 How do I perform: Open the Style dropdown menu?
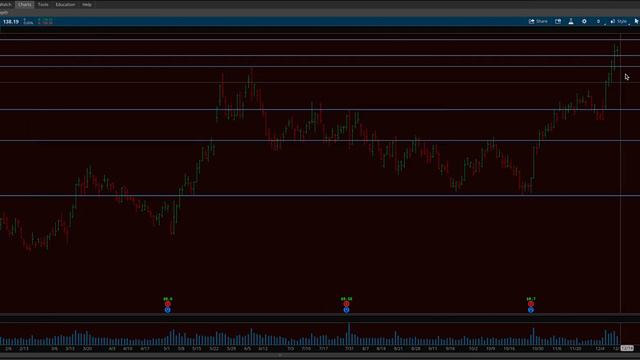pyautogui.click(x=620, y=22)
